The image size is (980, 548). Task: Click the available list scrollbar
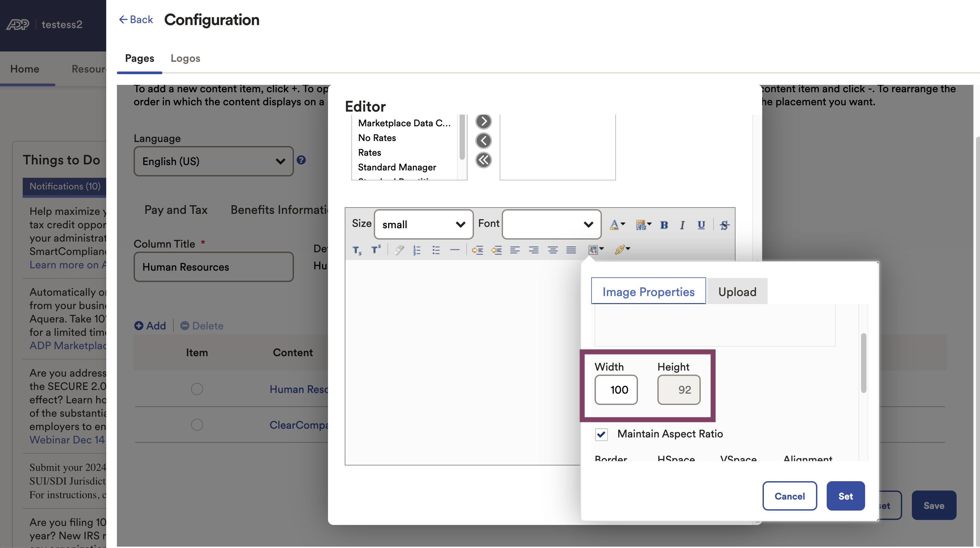pyautogui.click(x=462, y=137)
